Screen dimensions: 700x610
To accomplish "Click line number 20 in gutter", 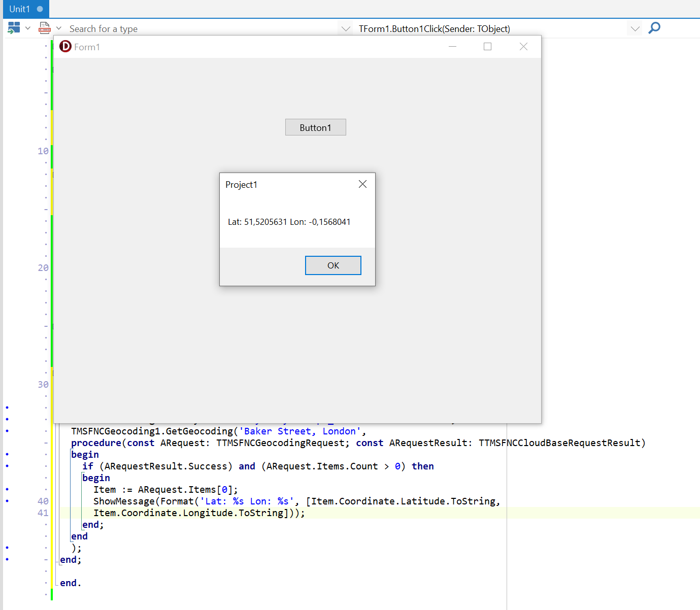I will [43, 267].
